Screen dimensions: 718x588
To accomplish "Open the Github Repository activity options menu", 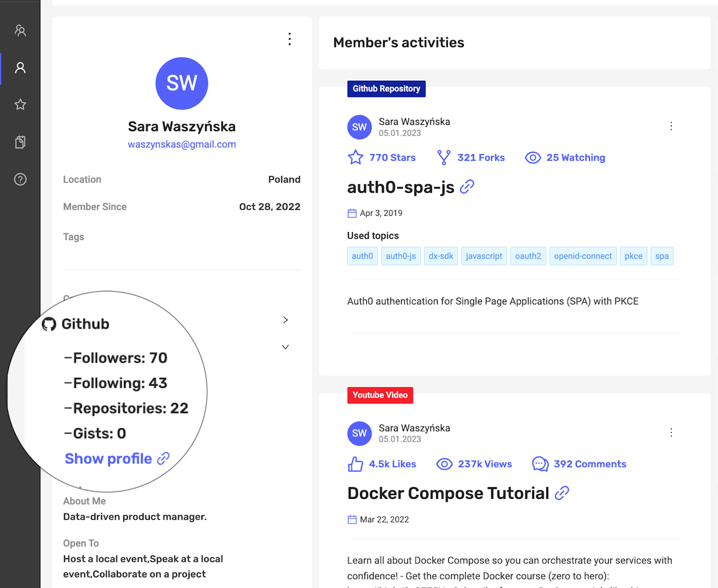I will click(671, 126).
